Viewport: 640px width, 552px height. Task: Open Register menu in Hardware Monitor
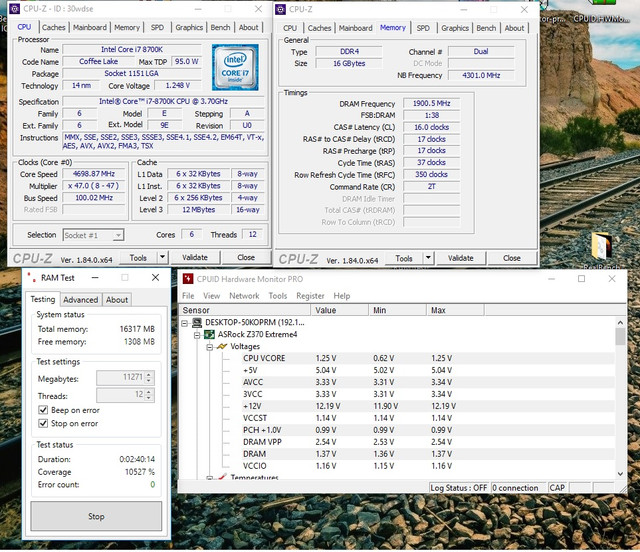point(310,296)
